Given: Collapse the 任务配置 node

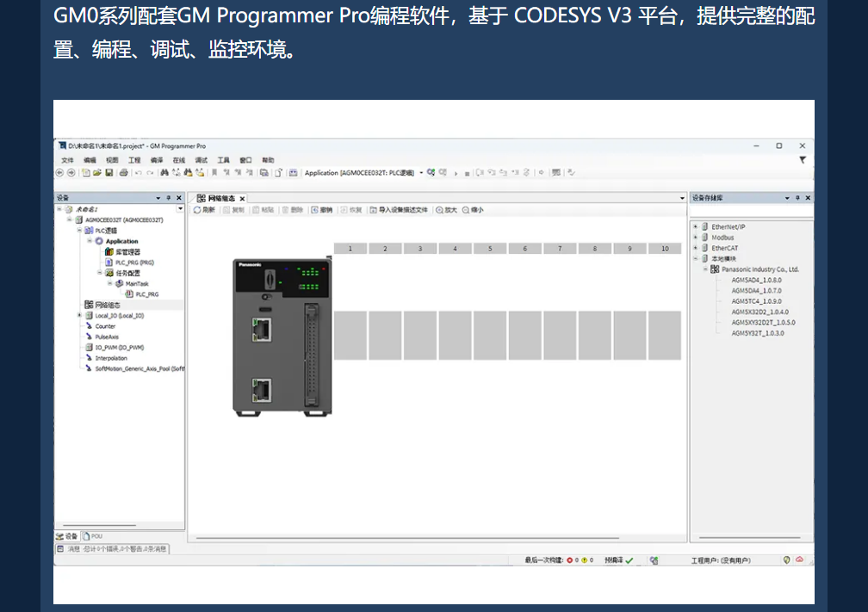Looking at the screenshot, I should click(100, 273).
